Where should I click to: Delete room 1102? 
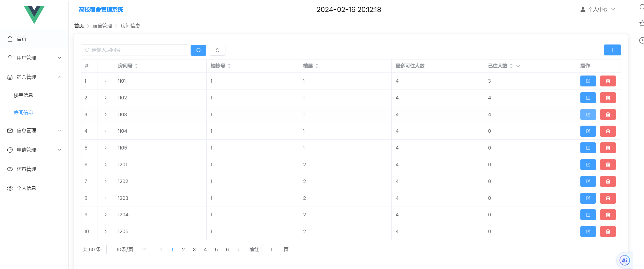[608, 98]
